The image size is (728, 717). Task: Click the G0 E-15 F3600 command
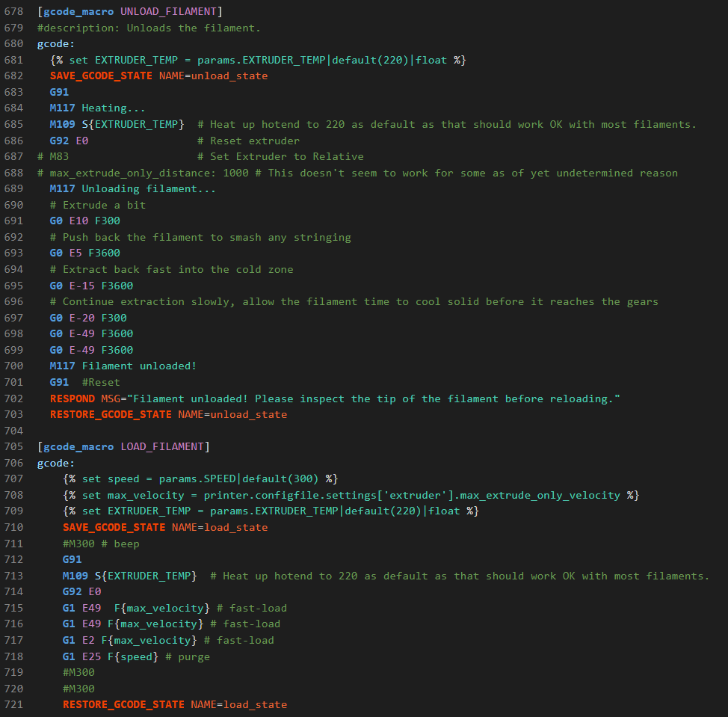pyautogui.click(x=91, y=286)
